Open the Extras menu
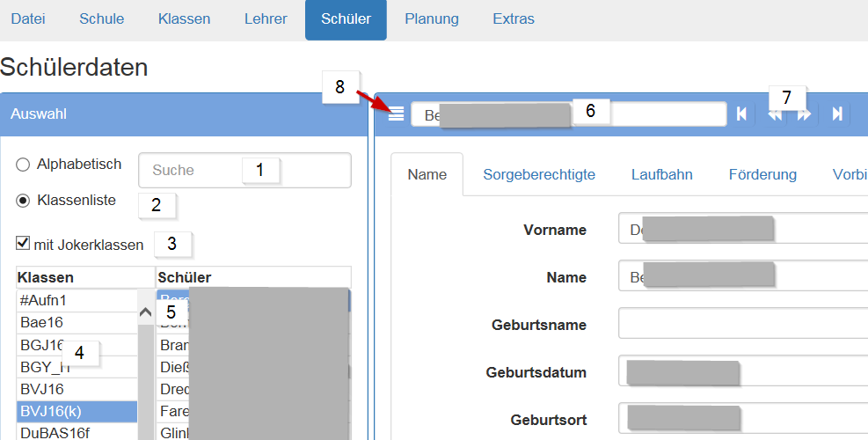The height and width of the screenshot is (440, 868). (513, 19)
